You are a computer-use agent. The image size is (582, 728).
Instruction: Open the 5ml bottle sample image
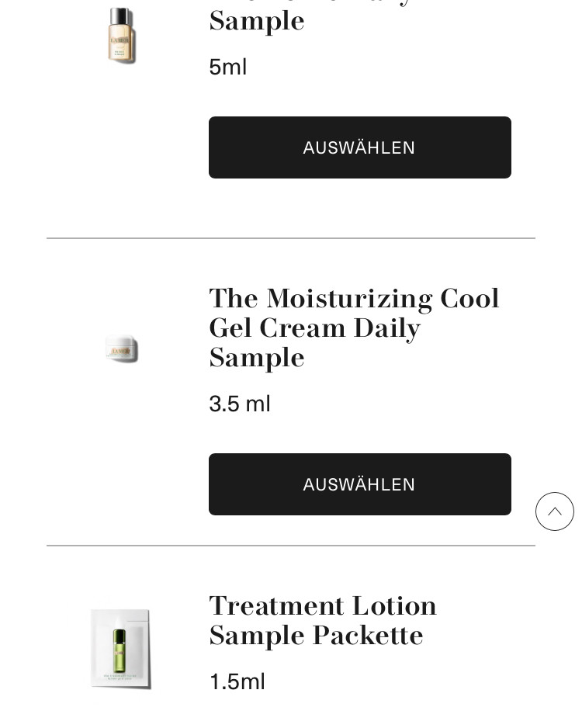pos(121,35)
